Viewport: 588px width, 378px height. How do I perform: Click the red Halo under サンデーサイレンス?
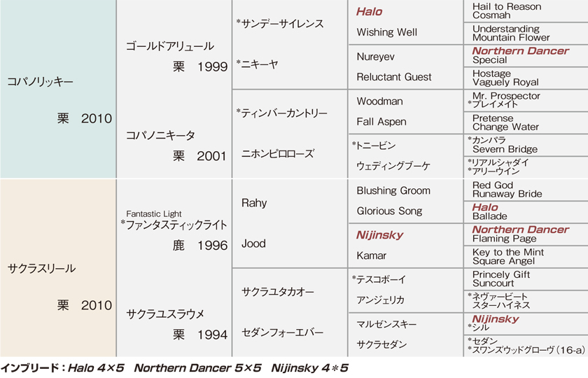(x=369, y=12)
